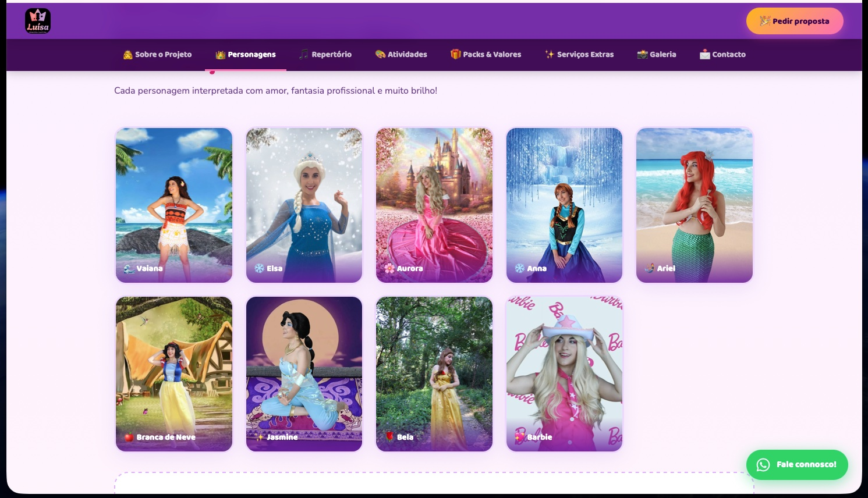Click the rose icon next to Bela
Screen dimensions: 868x498
(x=389, y=437)
